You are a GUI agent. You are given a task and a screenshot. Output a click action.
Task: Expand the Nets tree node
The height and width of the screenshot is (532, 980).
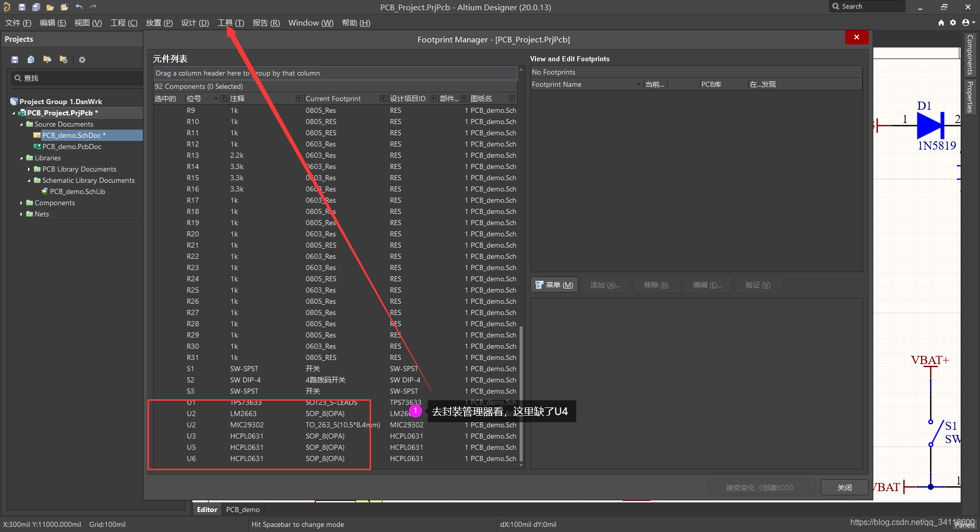pos(21,214)
